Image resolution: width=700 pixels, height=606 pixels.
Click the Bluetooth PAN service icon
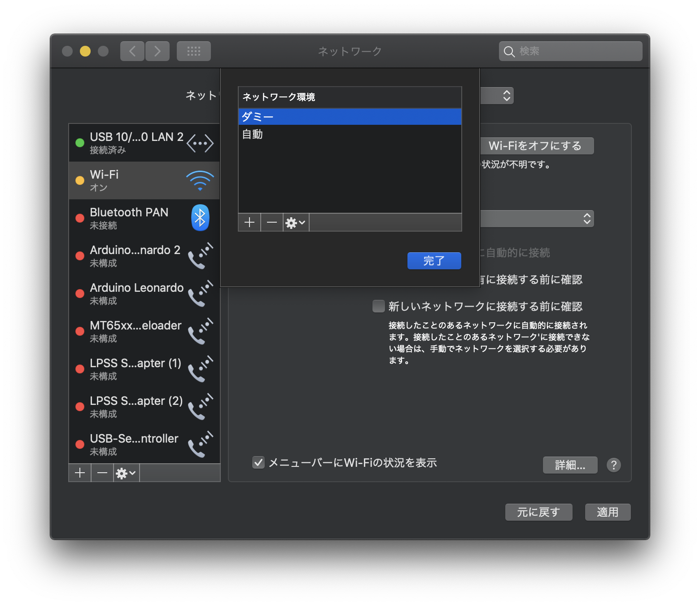coord(200,218)
